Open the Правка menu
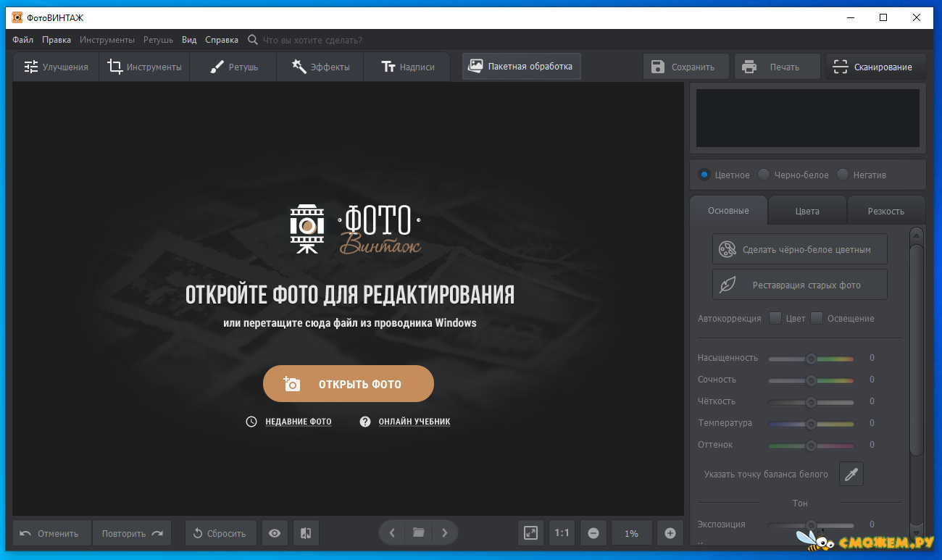 click(x=57, y=40)
